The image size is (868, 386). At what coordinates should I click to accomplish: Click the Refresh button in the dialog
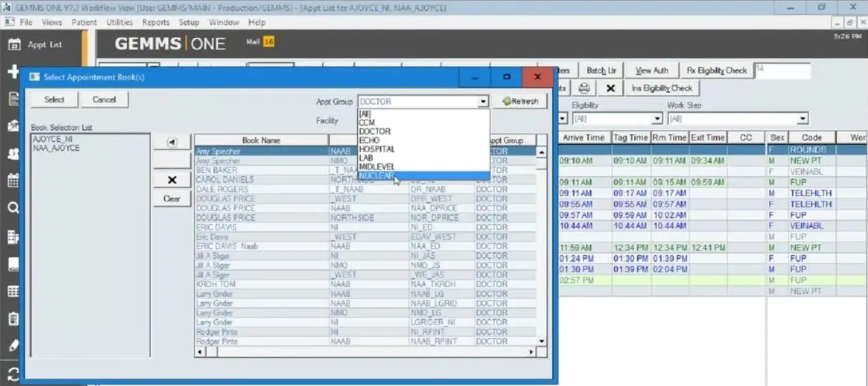pyautogui.click(x=521, y=101)
